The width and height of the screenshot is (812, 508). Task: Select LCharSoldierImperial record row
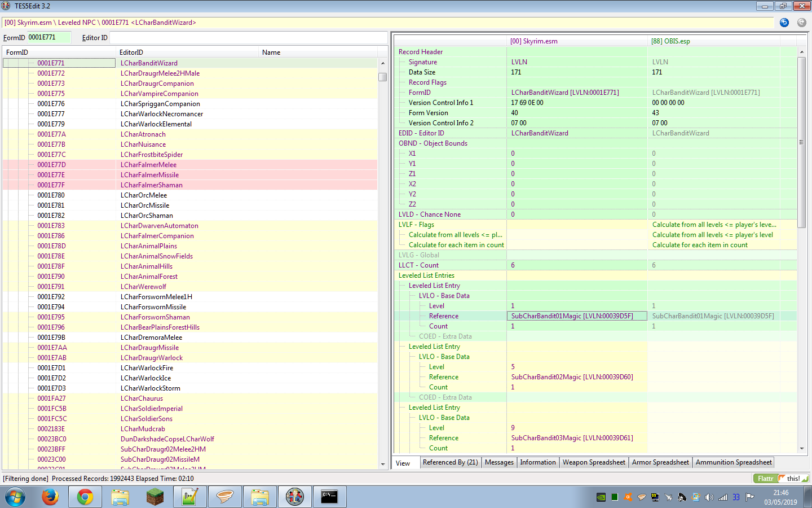tap(190, 409)
